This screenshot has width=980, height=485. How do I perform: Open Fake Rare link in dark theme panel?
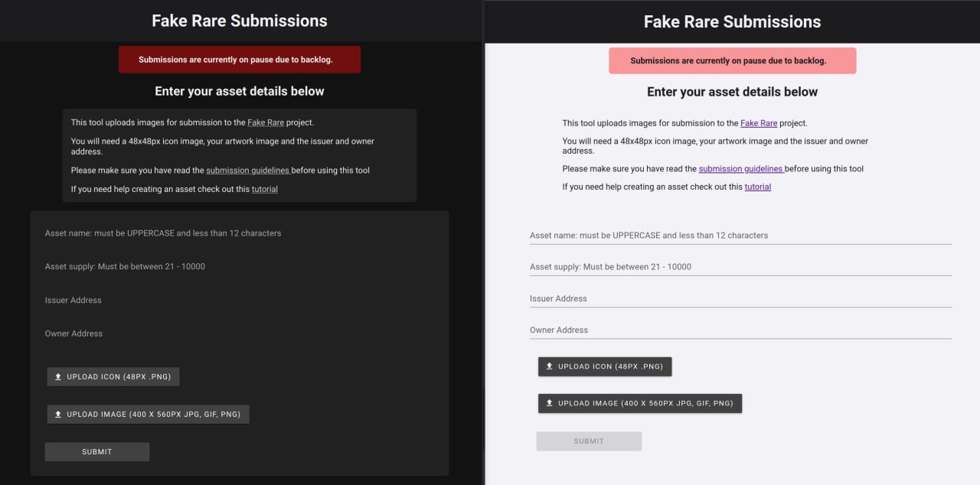pyautogui.click(x=266, y=122)
